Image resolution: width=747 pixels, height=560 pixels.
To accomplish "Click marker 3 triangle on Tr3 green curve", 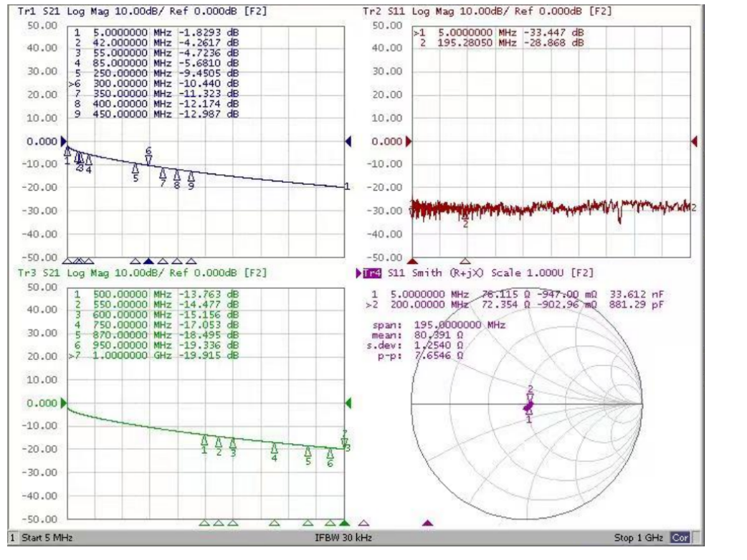I will point(233,444).
